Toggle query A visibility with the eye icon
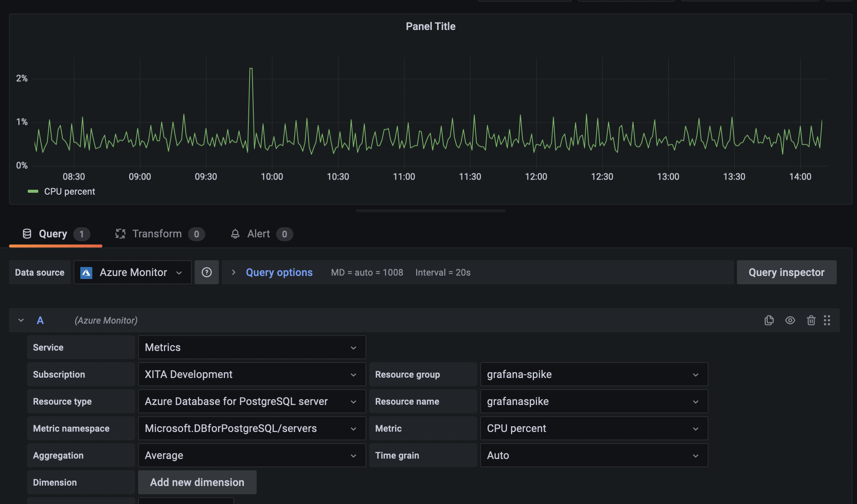The image size is (857, 504). (x=790, y=320)
